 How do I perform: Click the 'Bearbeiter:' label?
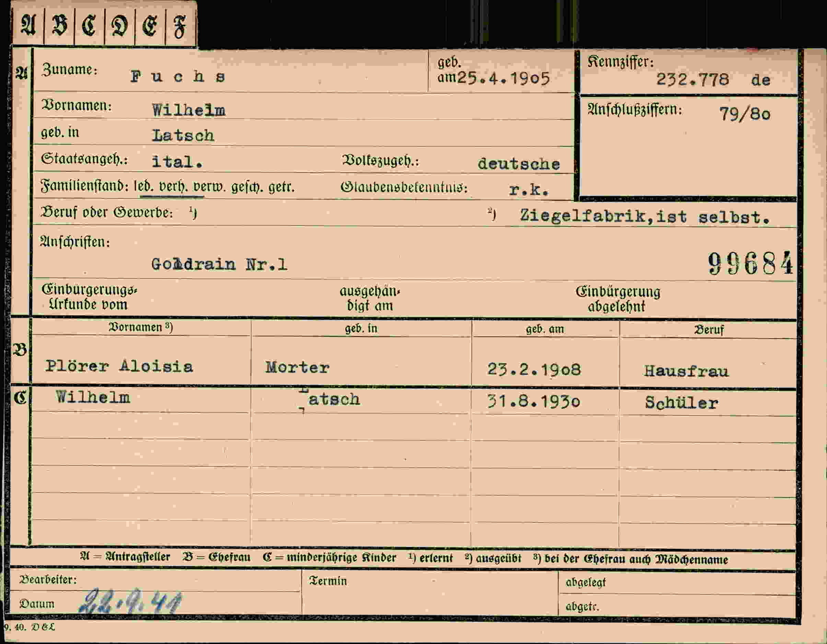(48, 579)
